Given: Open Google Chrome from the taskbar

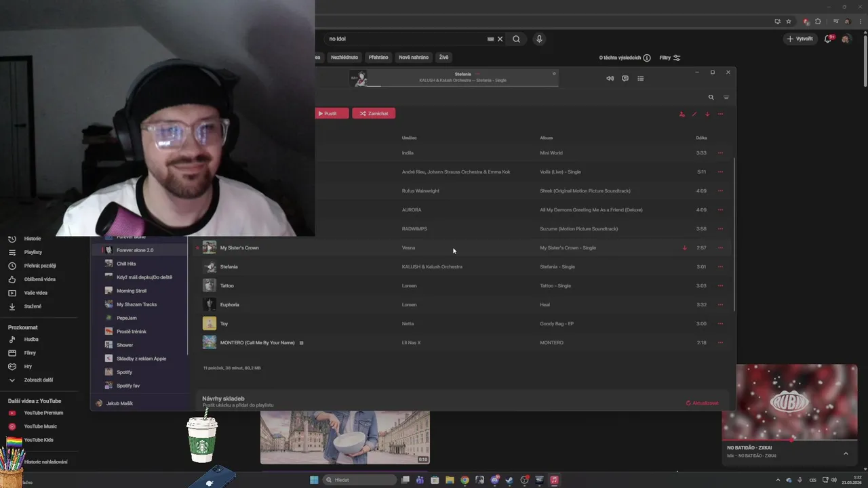Looking at the screenshot, I should tap(465, 480).
